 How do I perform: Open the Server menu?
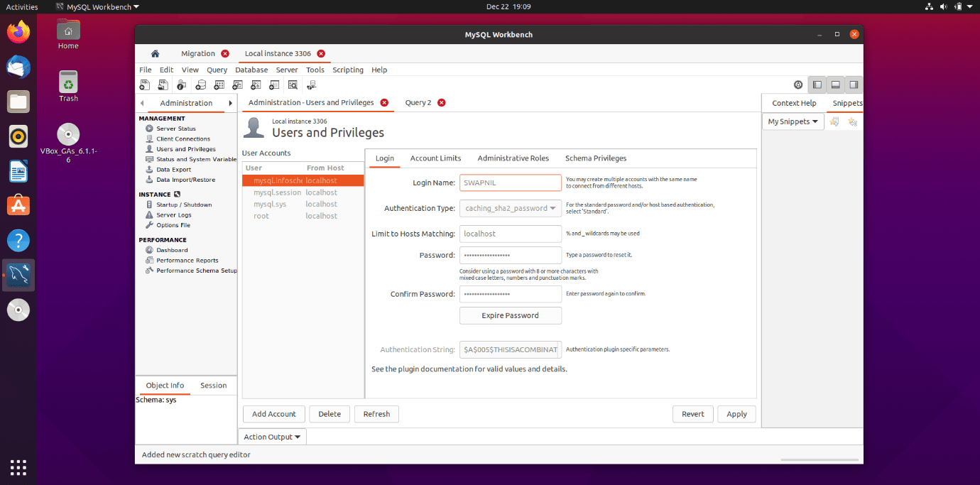[x=287, y=70]
